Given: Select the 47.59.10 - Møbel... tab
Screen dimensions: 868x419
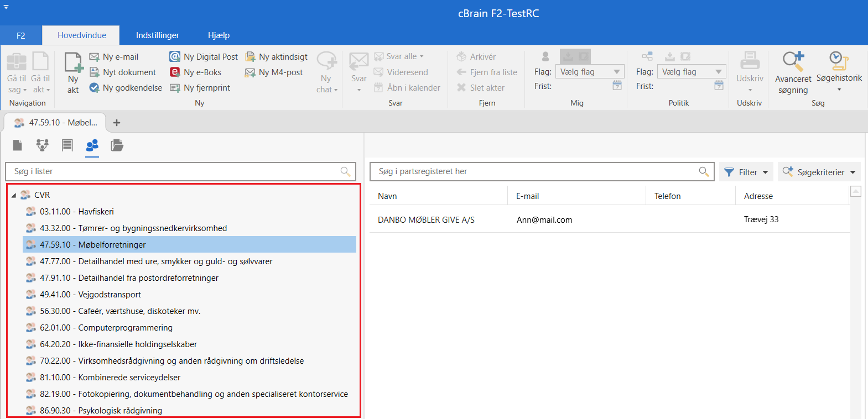Looking at the screenshot, I should point(56,123).
